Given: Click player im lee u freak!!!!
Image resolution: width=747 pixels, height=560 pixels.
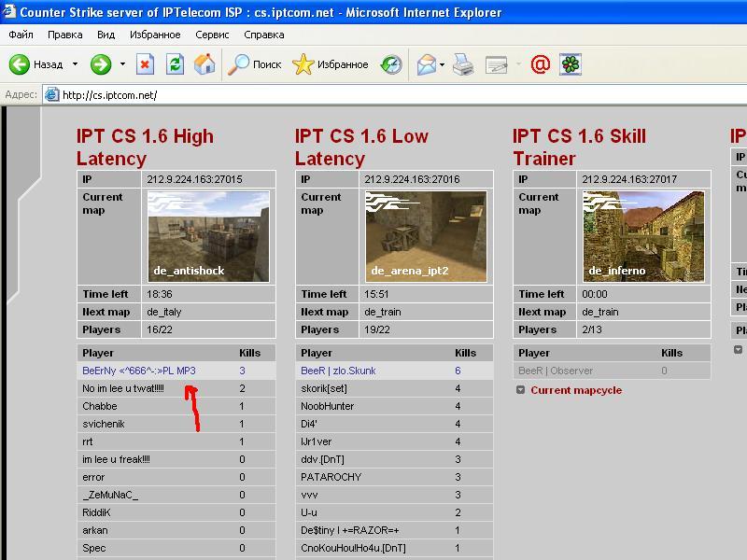Looking at the screenshot, I should coord(116,459).
